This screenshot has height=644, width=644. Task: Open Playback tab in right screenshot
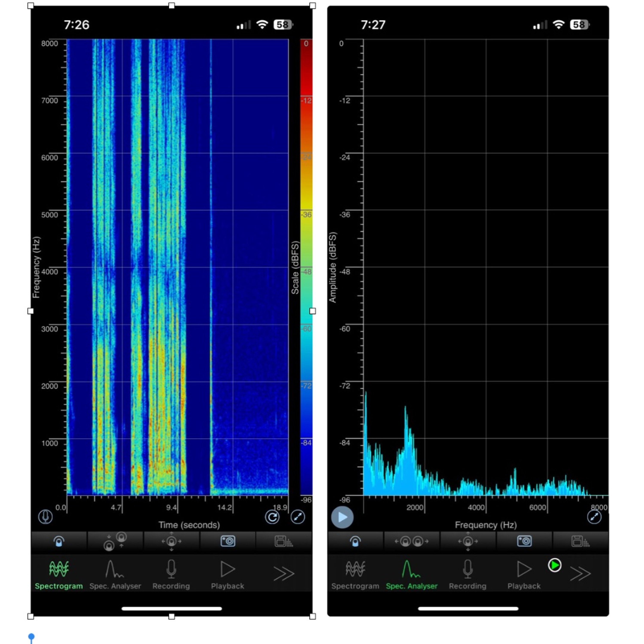[524, 575]
